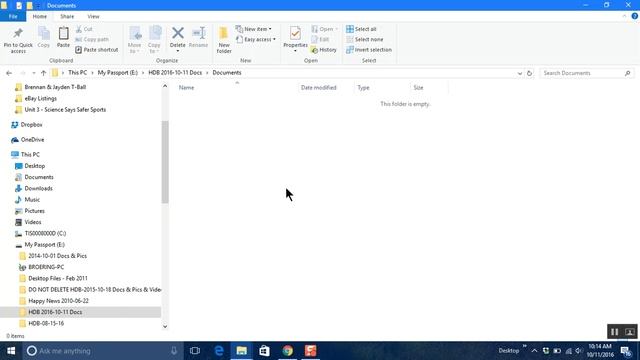
Task: Select Cut in Clipboard group
Action: pos(84,29)
